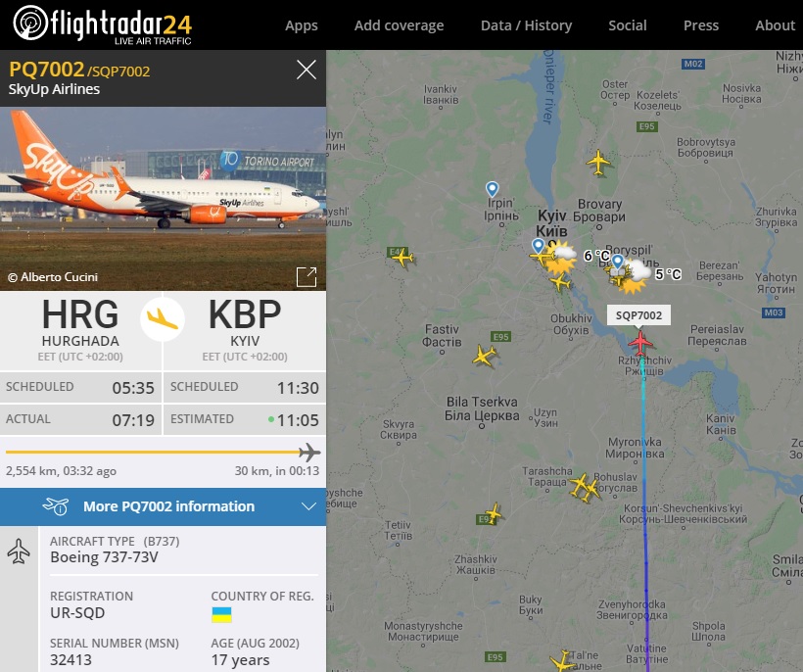803x672 pixels.
Task: Select the red SQP7002 aircraft on map
Action: pyautogui.click(x=640, y=343)
